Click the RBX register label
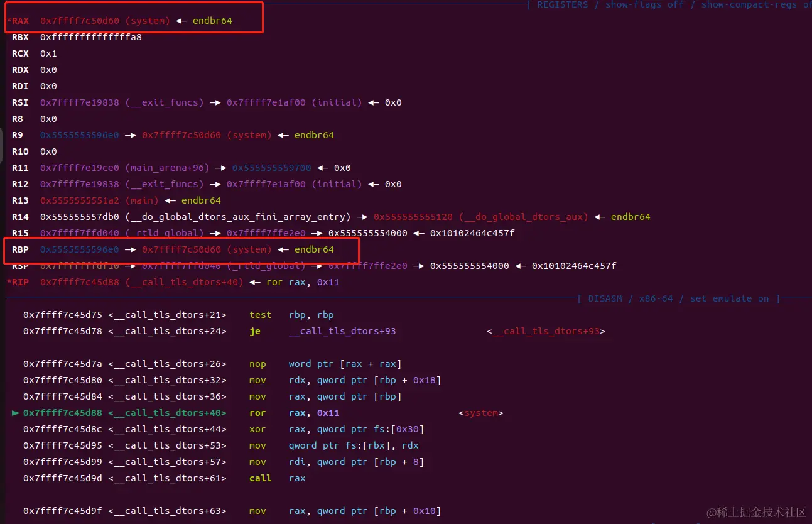Viewport: 812px width, 524px height. pyautogui.click(x=20, y=37)
